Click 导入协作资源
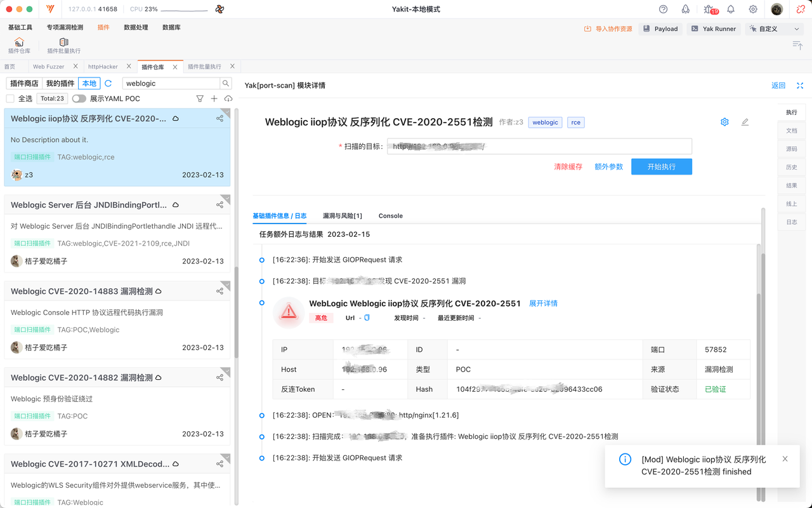Viewport: 812px width, 508px height. point(608,29)
